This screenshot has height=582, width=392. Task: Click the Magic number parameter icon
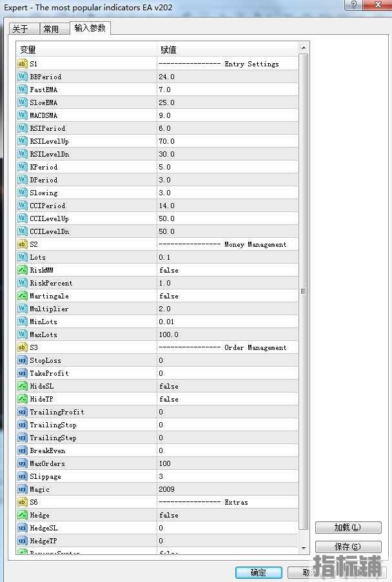[23, 489]
